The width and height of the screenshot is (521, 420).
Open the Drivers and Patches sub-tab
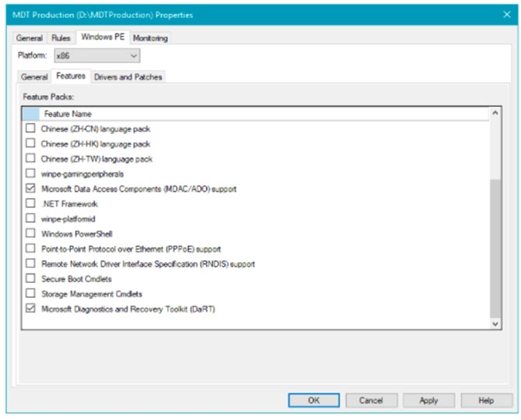pyautogui.click(x=128, y=77)
